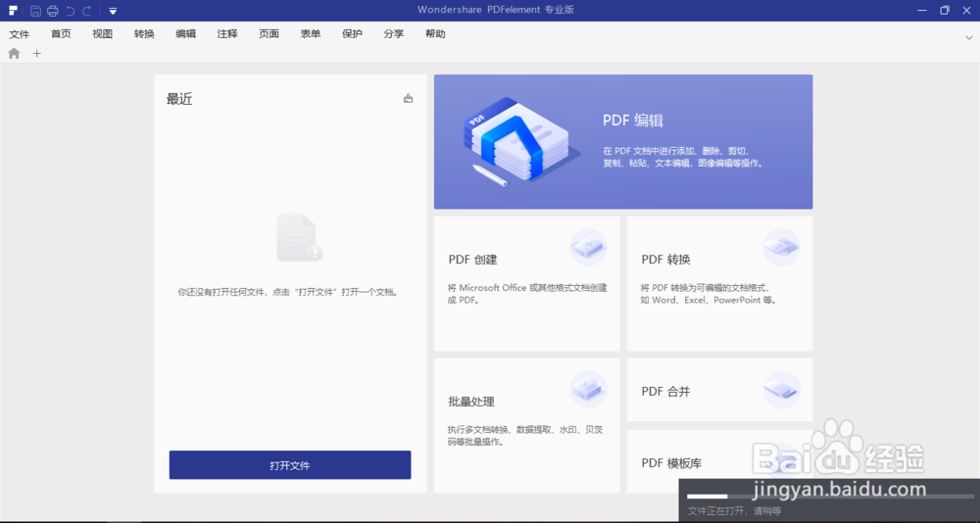Click the PDF 转换 card icon

point(781,248)
